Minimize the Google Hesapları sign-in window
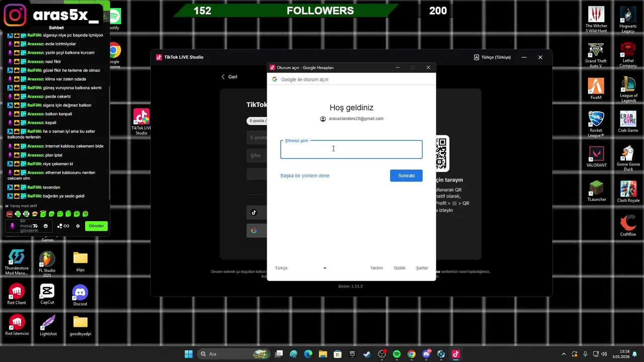Screen dimensions: 644x362 pos(397,67)
